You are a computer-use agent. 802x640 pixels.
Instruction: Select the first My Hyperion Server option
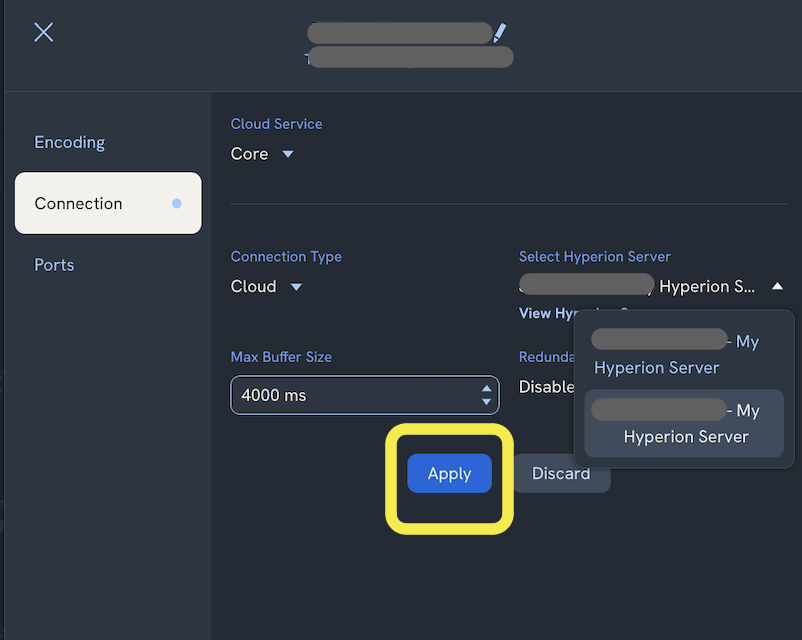click(684, 353)
